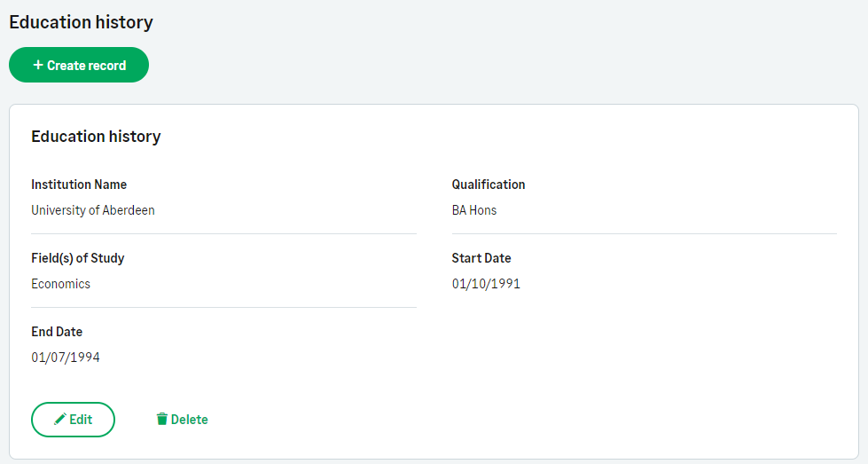Screen dimensions: 868x464
Task: Click the top Education history page heading
Action: [x=81, y=22]
